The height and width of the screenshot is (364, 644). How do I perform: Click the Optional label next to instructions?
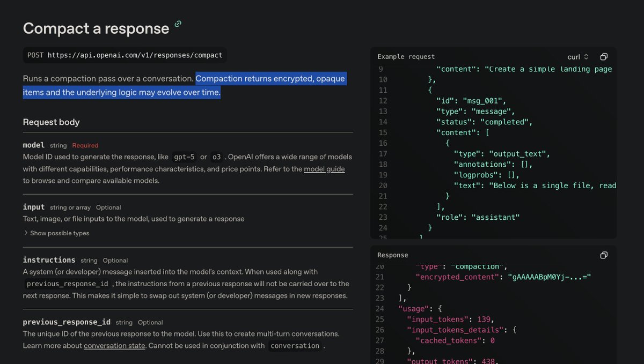pyautogui.click(x=115, y=261)
